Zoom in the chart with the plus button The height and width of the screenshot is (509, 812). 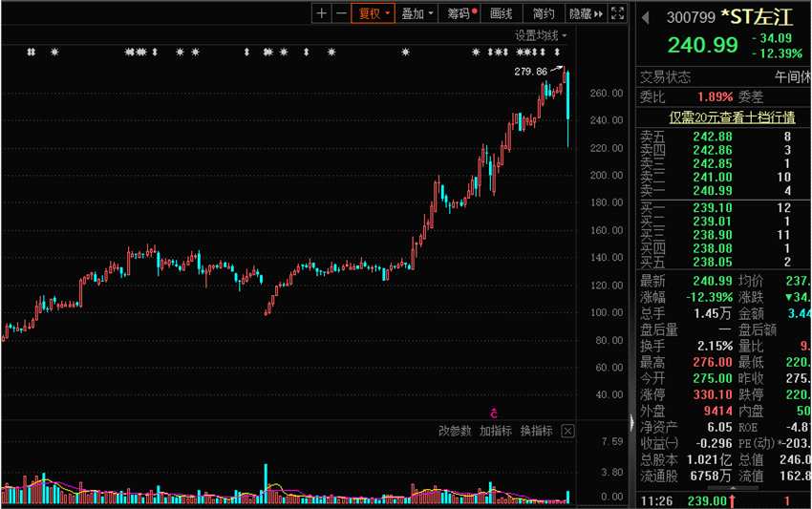pyautogui.click(x=321, y=13)
